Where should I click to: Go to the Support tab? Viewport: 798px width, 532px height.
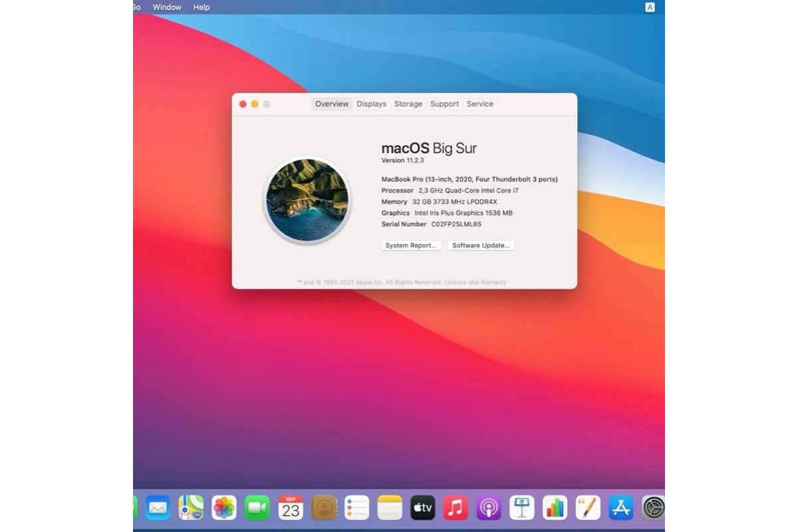point(444,104)
